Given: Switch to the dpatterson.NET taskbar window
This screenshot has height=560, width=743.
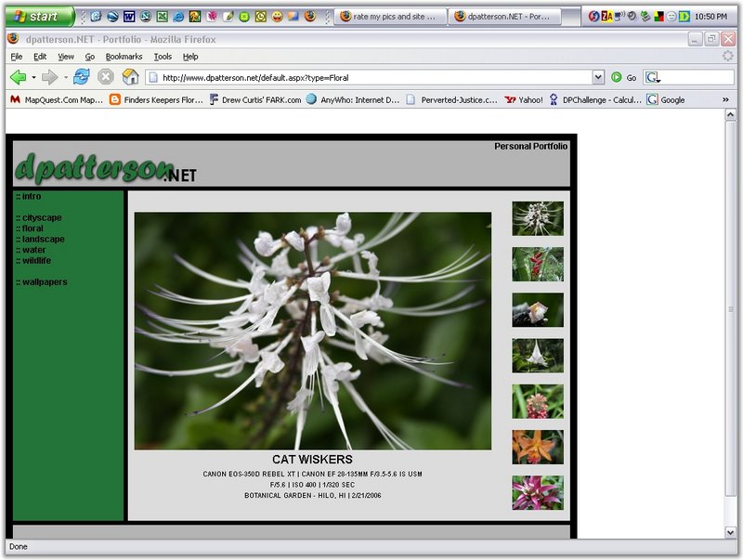Looking at the screenshot, I should coord(504,17).
